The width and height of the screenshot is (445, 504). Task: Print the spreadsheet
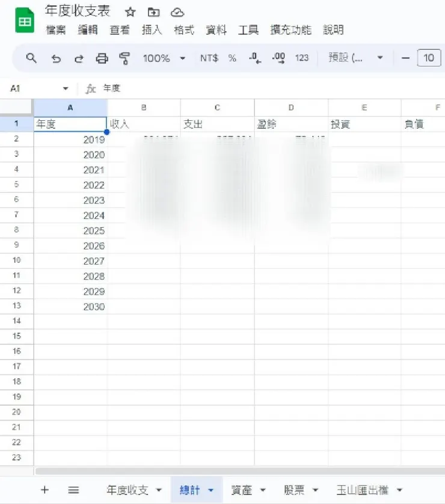tap(102, 58)
